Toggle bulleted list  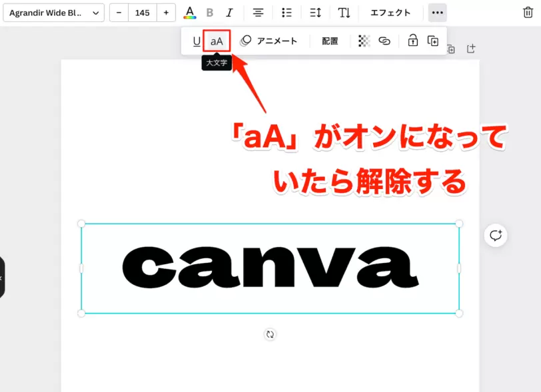coord(286,13)
